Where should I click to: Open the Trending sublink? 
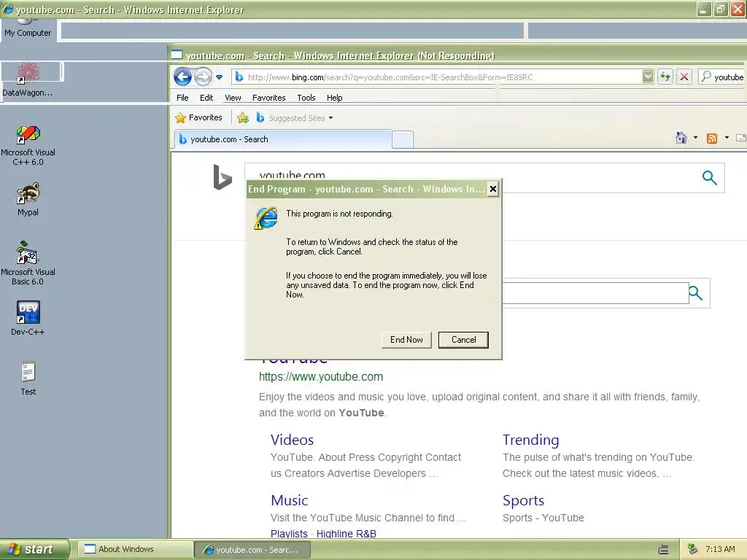(531, 440)
